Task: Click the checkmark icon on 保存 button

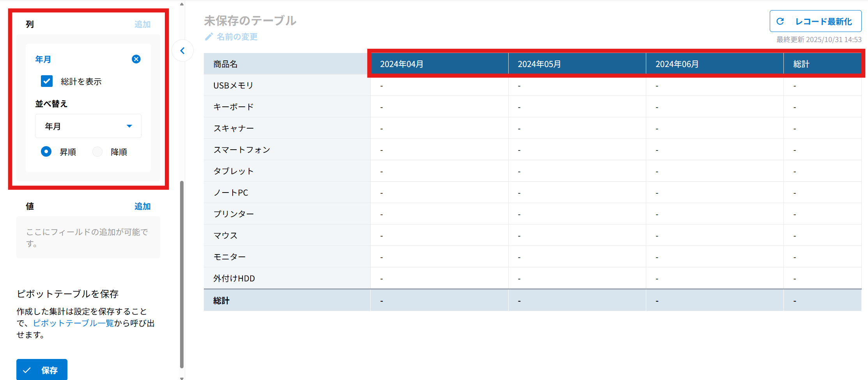Action: click(27, 370)
